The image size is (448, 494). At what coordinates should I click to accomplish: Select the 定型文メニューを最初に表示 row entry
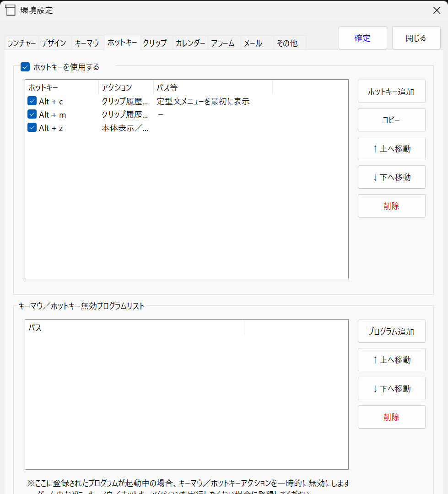click(203, 101)
